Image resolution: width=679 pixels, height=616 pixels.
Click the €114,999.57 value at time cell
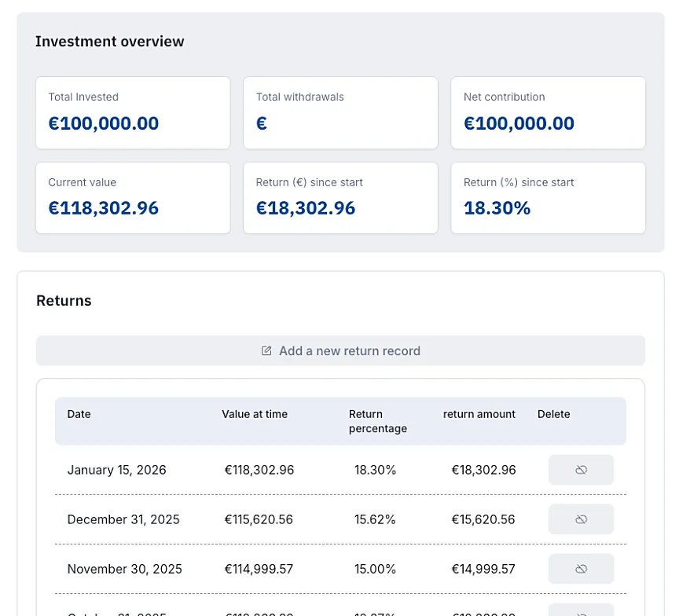point(259,569)
